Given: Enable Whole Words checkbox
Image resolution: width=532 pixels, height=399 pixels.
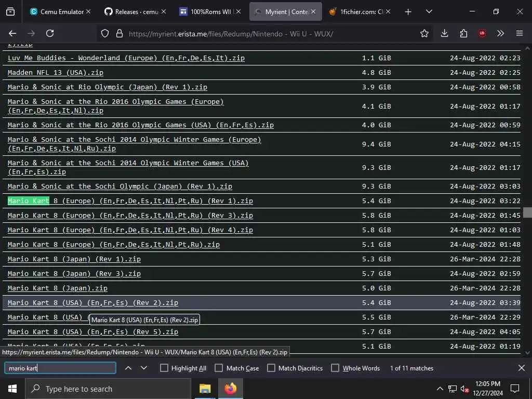Looking at the screenshot, I should (x=335, y=368).
